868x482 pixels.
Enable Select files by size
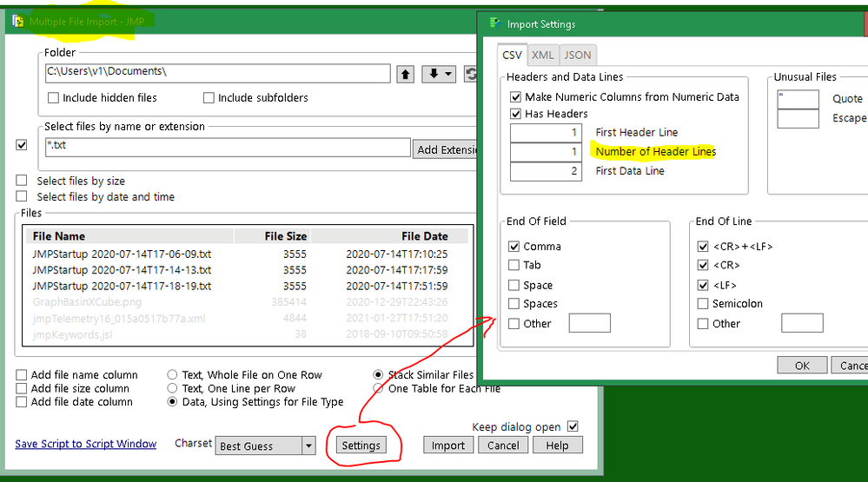22,181
